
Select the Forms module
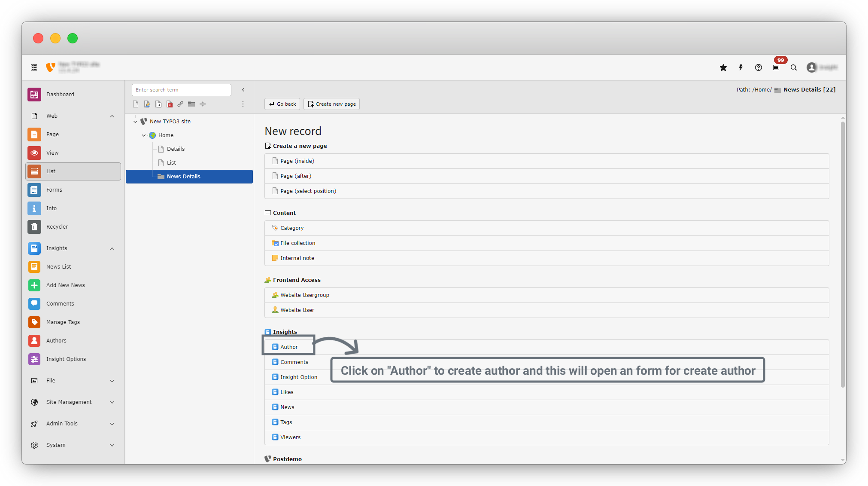[x=54, y=190]
